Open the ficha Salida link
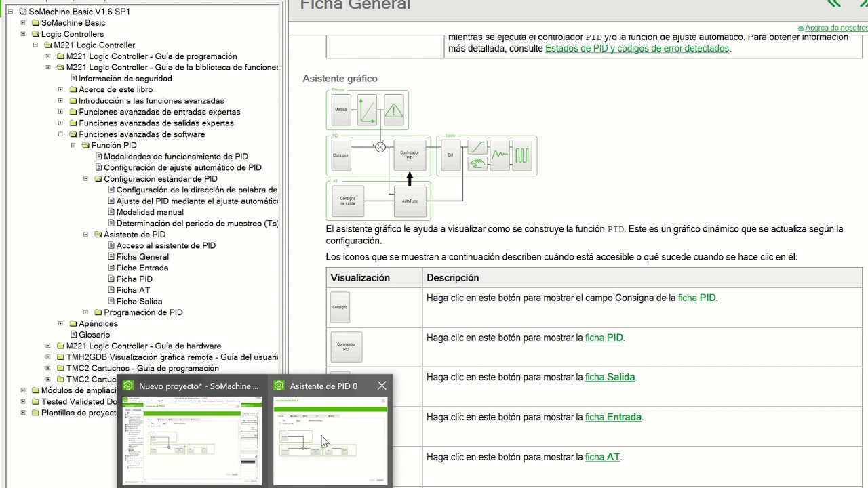This screenshot has width=868, height=488. [x=610, y=378]
